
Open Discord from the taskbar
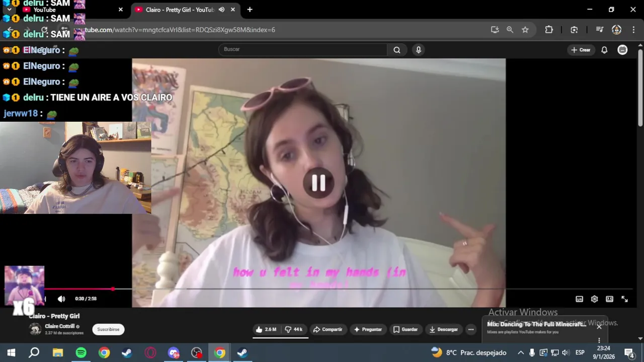coord(174,352)
